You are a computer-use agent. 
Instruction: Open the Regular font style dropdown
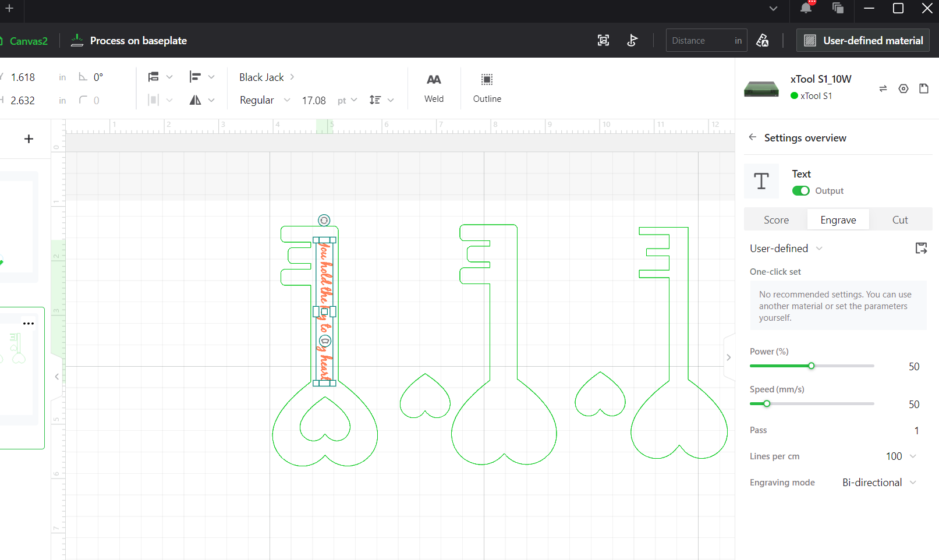(265, 100)
